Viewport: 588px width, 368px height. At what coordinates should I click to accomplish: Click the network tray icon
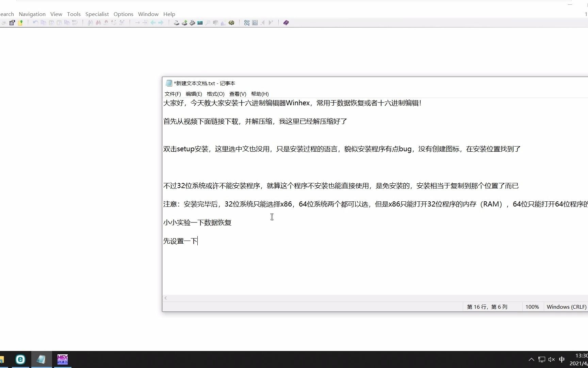pos(542,359)
